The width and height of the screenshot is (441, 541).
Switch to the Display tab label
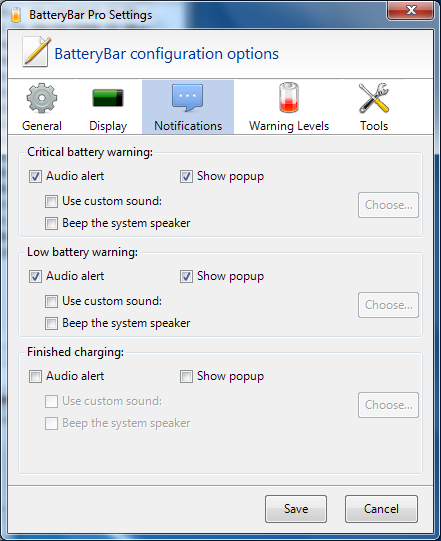click(108, 126)
